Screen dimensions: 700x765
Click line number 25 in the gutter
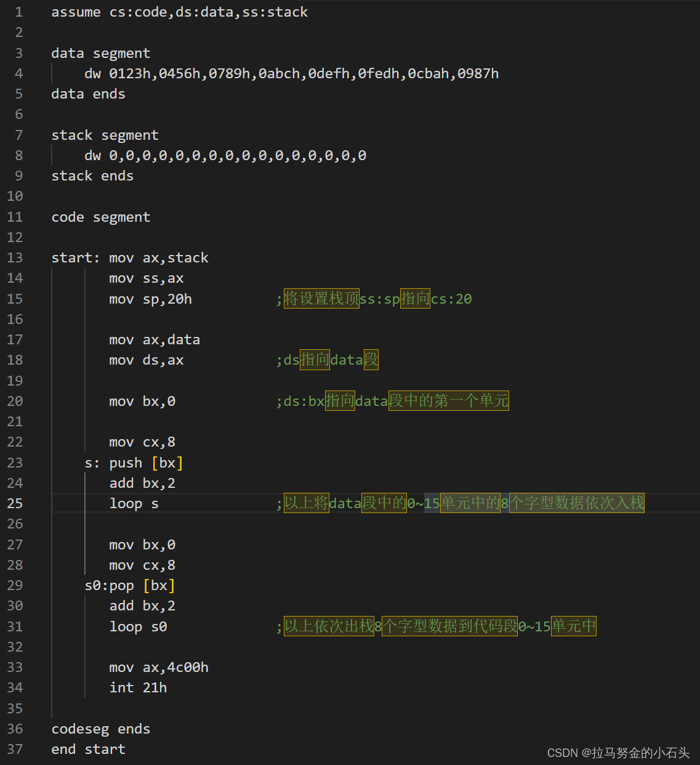pyautogui.click(x=15, y=503)
